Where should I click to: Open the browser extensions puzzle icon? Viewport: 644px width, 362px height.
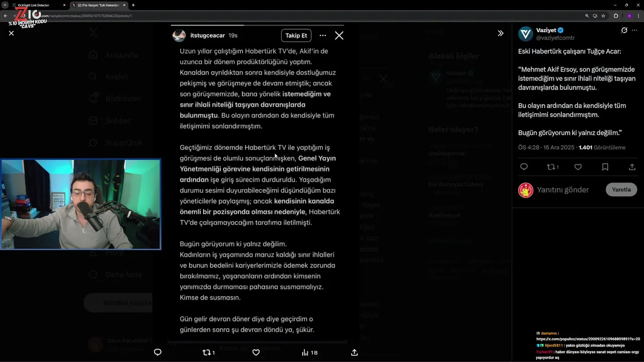click(616, 16)
